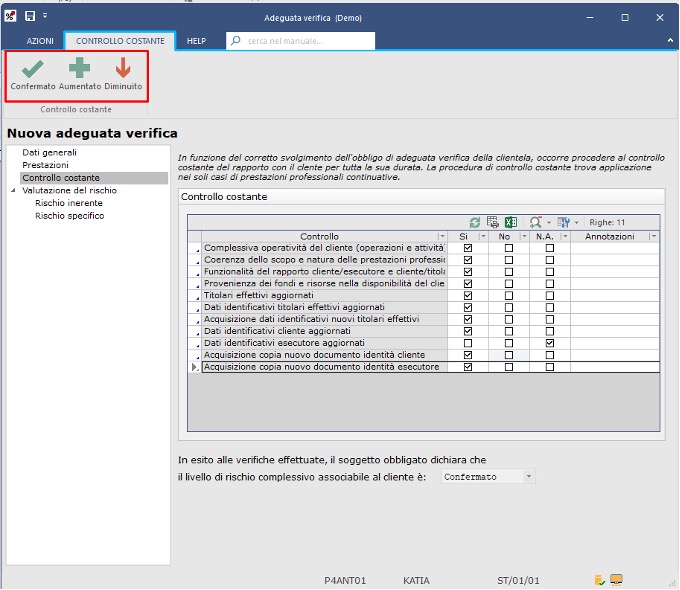
Task: Open the HELP ribbon tab
Action: tap(196, 41)
